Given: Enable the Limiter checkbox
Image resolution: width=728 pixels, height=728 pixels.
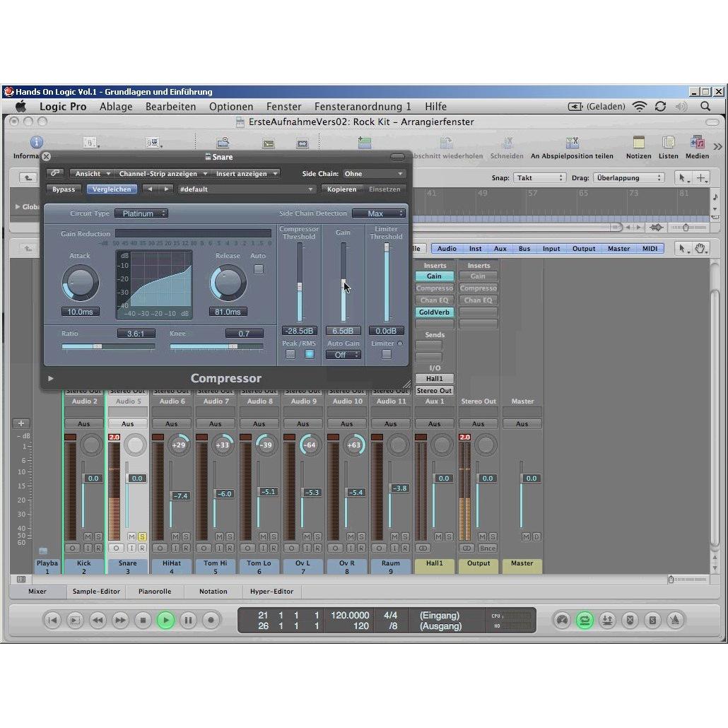Looking at the screenshot, I should point(386,354).
